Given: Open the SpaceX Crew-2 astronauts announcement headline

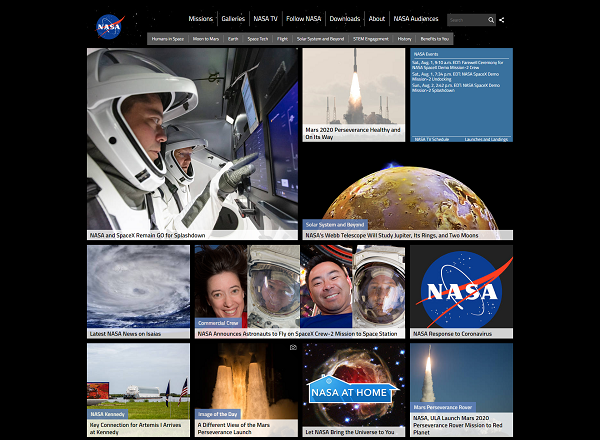Looking at the screenshot, I should tap(297, 334).
